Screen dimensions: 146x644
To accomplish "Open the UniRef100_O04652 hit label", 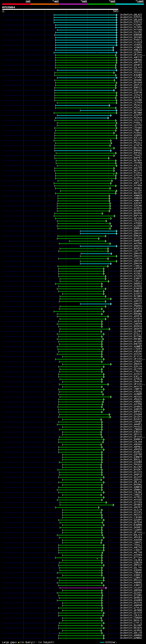I will [x=131, y=45].
